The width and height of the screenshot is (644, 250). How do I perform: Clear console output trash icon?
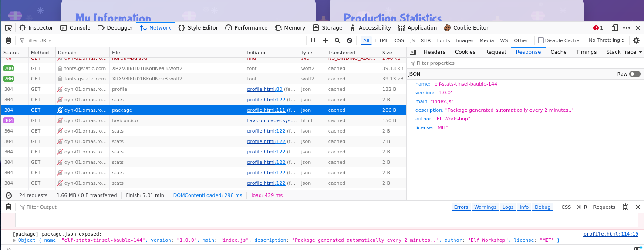8,207
